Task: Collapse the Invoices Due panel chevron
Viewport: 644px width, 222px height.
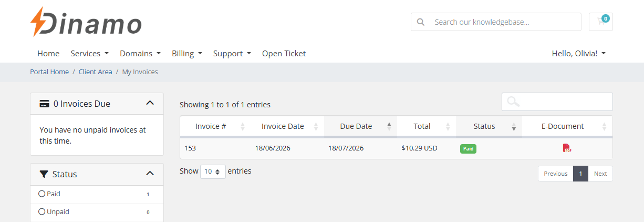Action: pos(150,103)
